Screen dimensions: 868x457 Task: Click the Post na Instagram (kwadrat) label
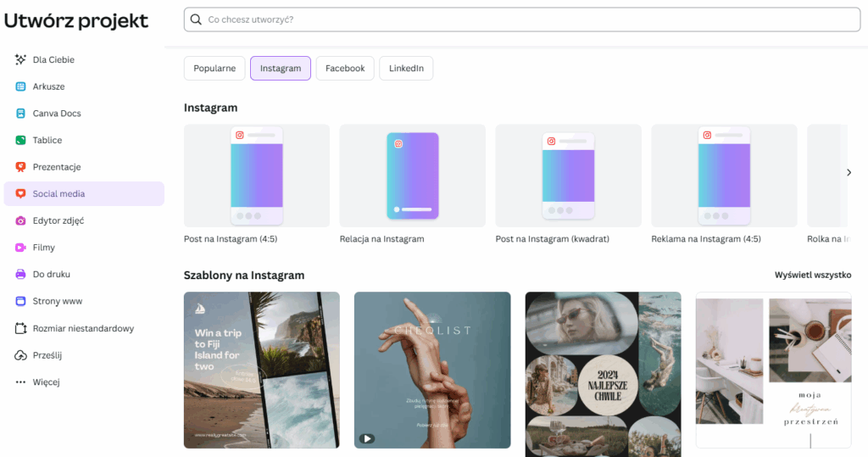(553, 239)
